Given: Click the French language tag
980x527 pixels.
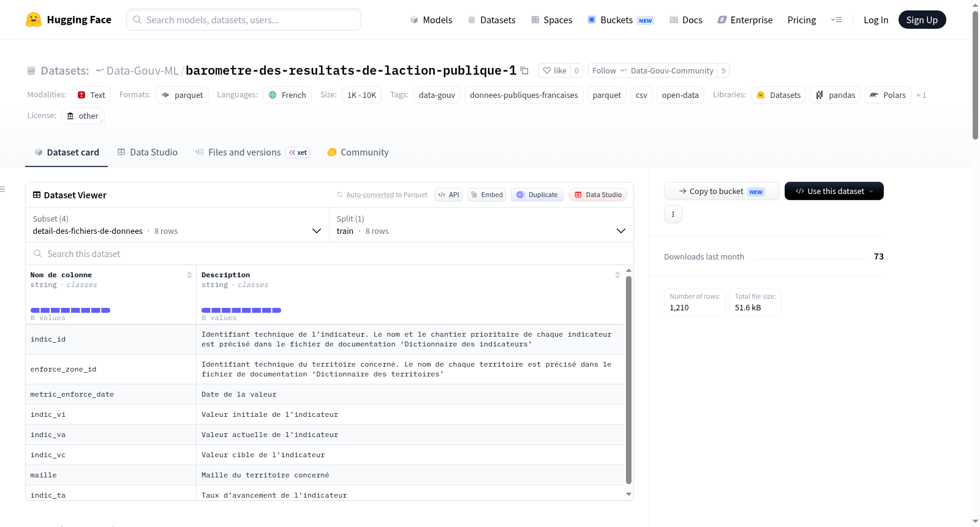Looking at the screenshot, I should click(x=287, y=95).
